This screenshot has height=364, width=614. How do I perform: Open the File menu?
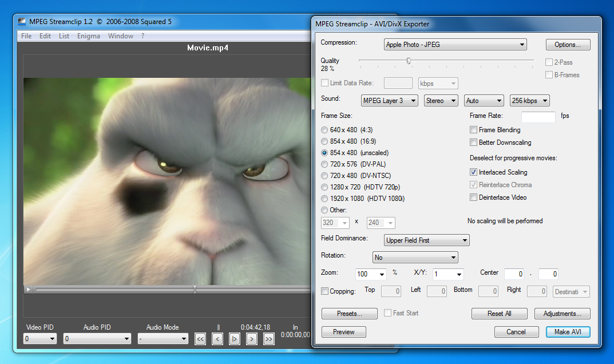coord(26,35)
